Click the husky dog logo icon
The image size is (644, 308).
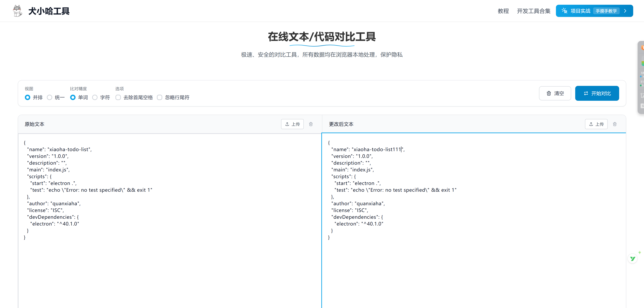click(17, 11)
